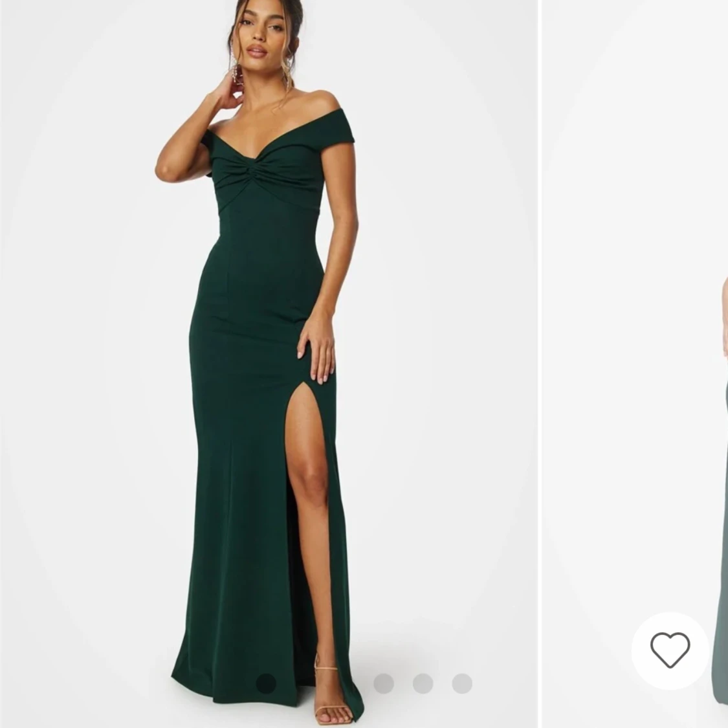Go to the middle light gray carousel dot
728x728 pixels.
pos(423,683)
